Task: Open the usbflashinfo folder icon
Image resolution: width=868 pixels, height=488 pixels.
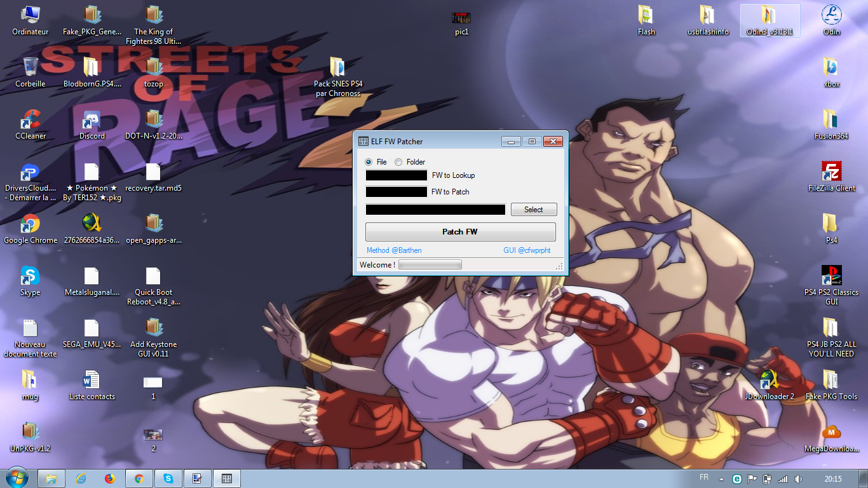Action: coord(708,20)
